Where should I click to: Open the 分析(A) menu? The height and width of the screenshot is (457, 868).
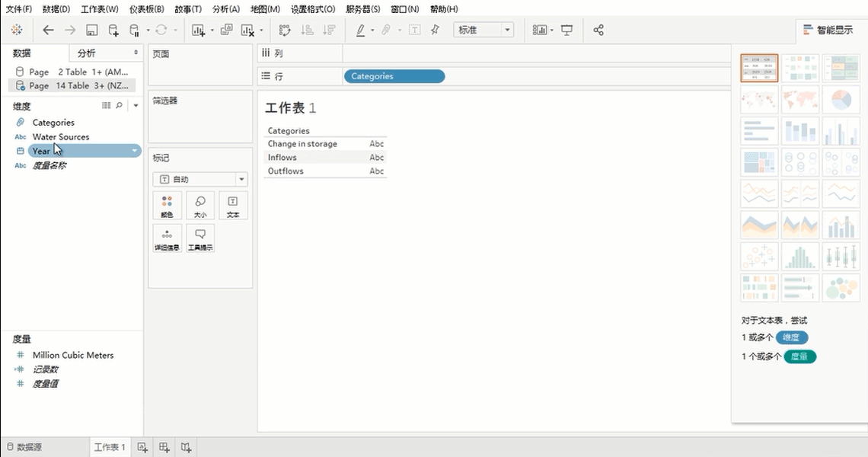[225, 9]
